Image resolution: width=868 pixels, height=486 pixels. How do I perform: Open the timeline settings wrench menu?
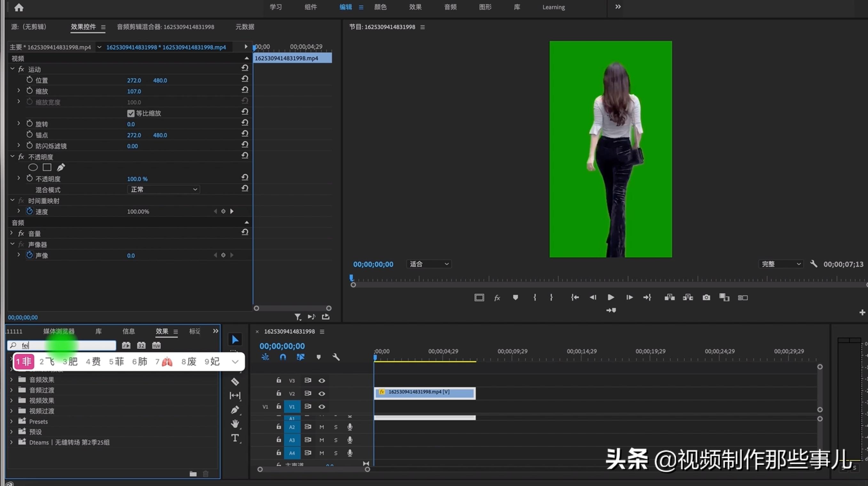point(336,357)
